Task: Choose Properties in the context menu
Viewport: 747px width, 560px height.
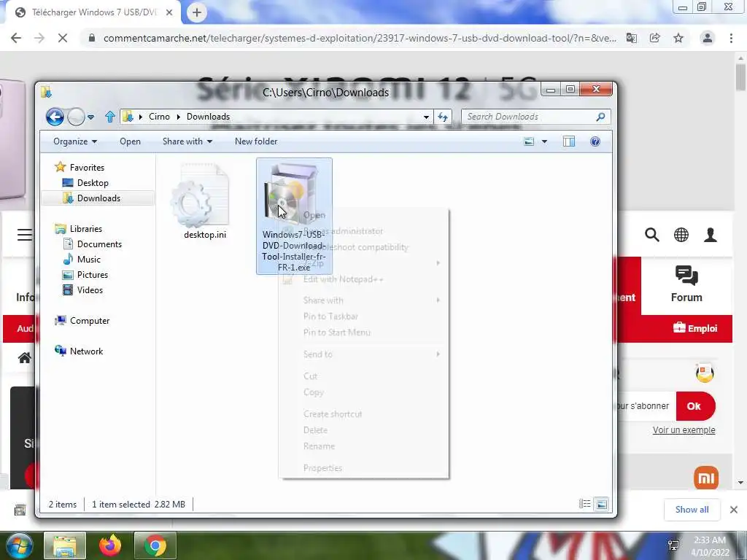Action: 363,468
